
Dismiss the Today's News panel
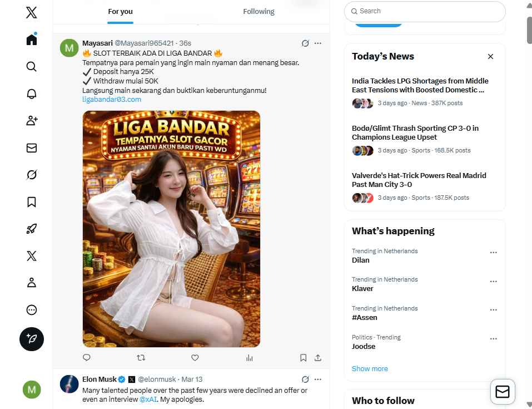pos(490,56)
